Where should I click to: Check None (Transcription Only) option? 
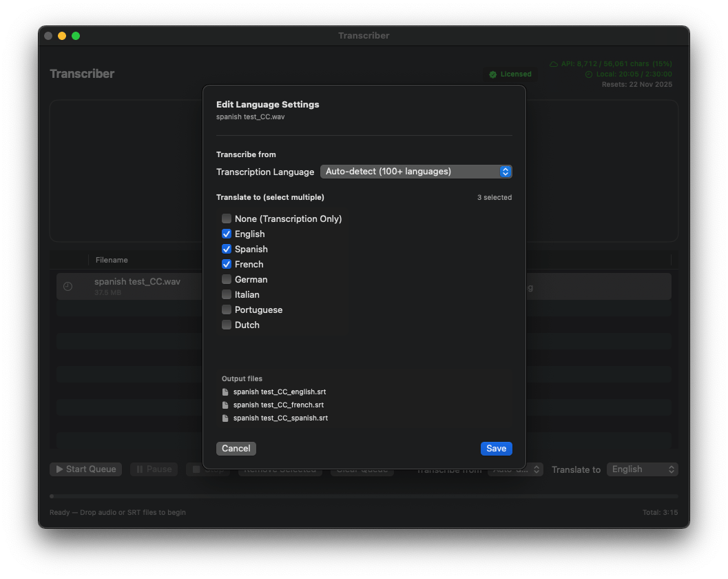(x=227, y=219)
